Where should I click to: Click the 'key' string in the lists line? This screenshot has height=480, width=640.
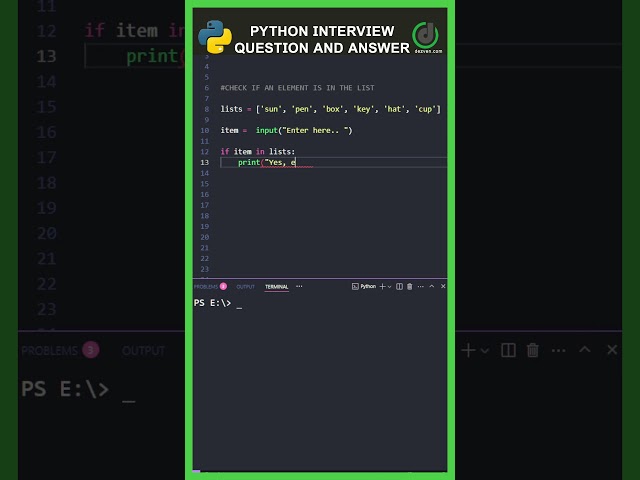pyautogui.click(x=363, y=109)
